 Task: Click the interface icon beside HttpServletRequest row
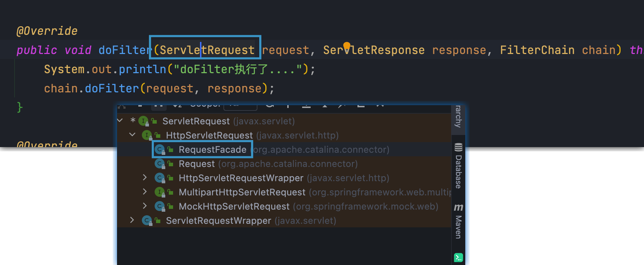pos(147,135)
